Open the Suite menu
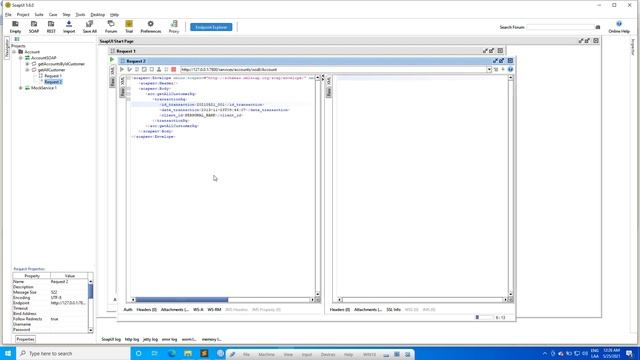 pos(39,15)
